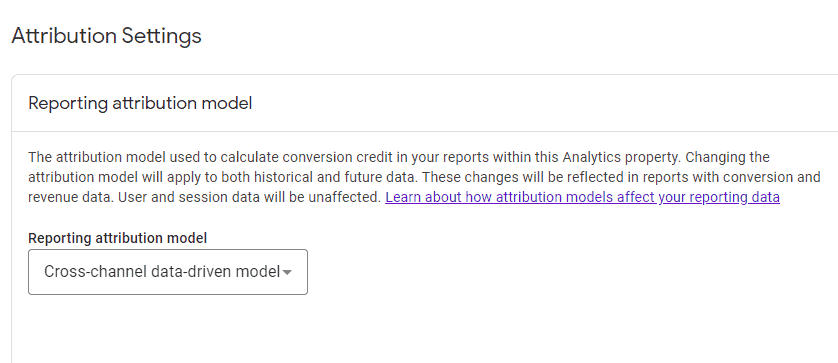Click the caret arrow beside data-driven model

(287, 273)
